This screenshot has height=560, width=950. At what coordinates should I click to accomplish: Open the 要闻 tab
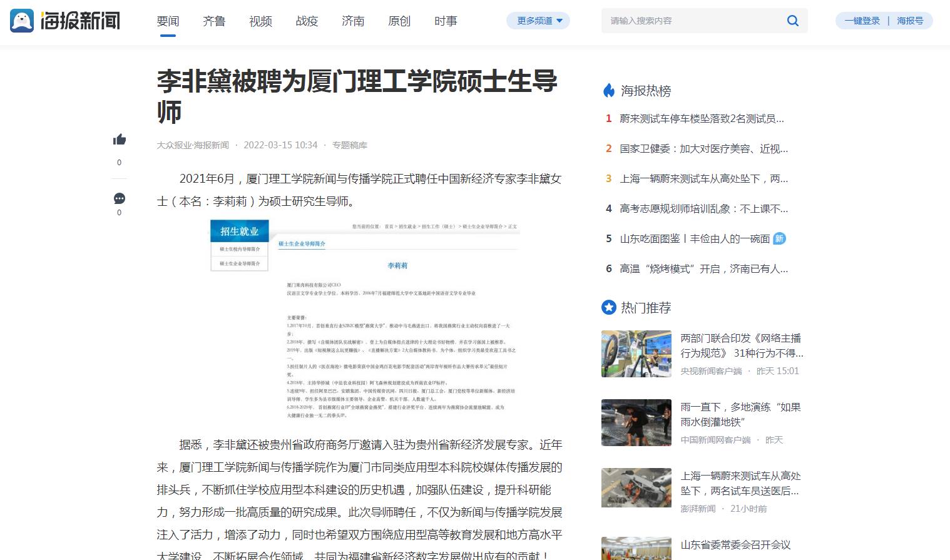coord(168,21)
